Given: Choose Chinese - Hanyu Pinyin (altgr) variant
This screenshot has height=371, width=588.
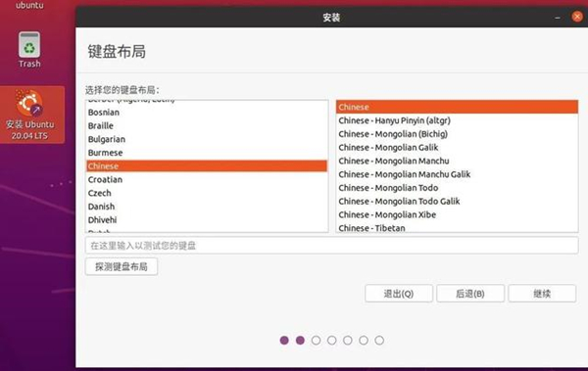Looking at the screenshot, I should pyautogui.click(x=457, y=120).
